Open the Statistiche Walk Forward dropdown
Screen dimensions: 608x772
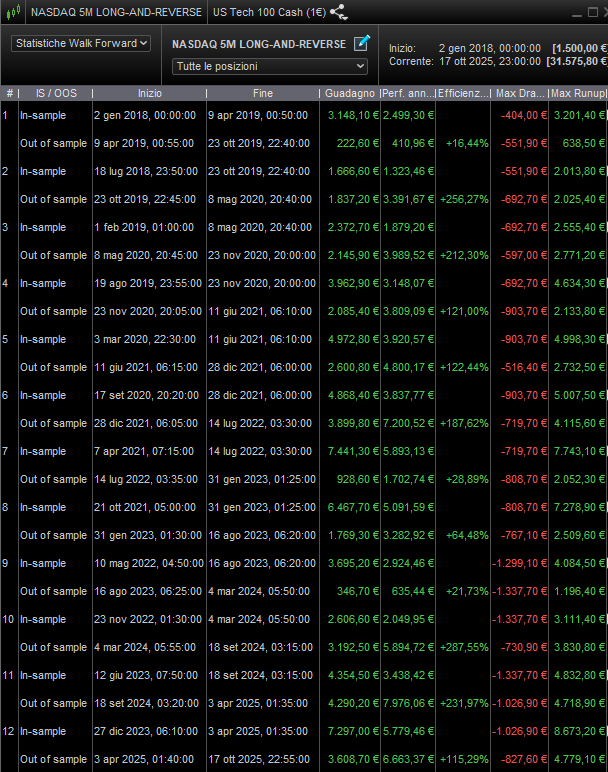(x=81, y=43)
